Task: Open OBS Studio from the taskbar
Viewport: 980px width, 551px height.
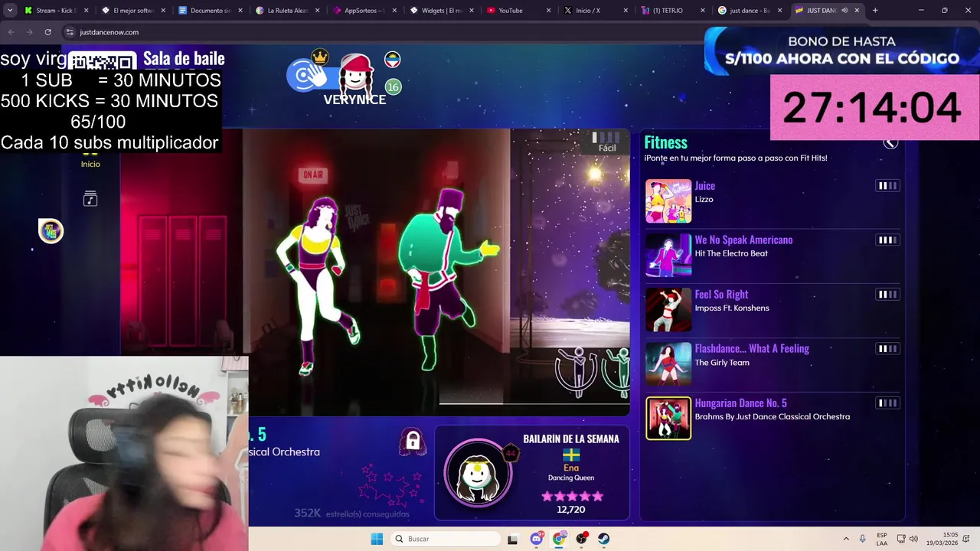Action: point(582,539)
